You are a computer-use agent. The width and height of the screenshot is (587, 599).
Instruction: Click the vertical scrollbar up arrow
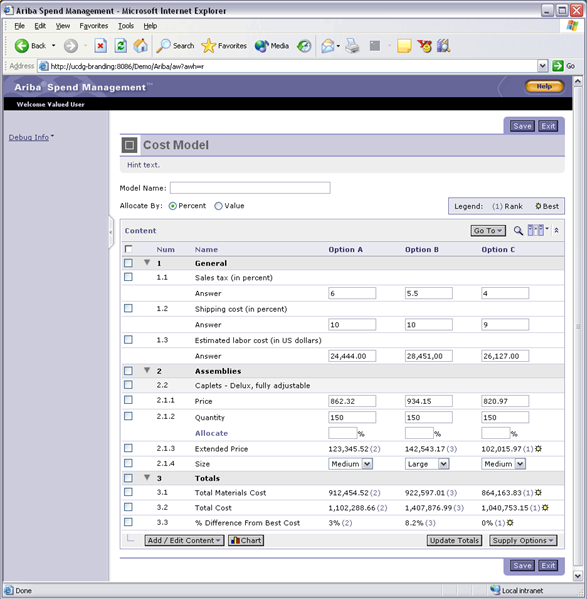pyautogui.click(x=577, y=81)
